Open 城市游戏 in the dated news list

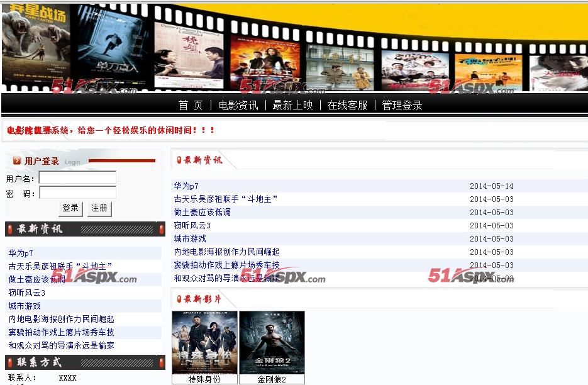[x=190, y=238]
